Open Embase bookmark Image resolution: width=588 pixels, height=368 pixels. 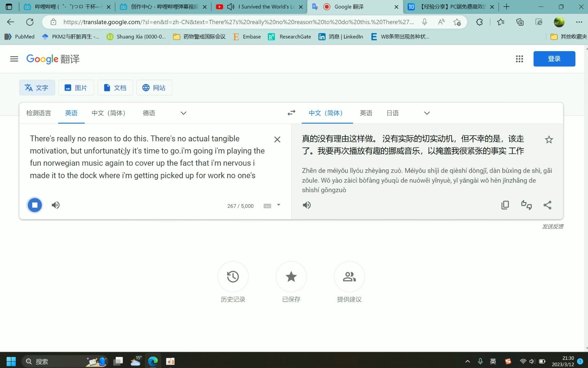tap(247, 36)
